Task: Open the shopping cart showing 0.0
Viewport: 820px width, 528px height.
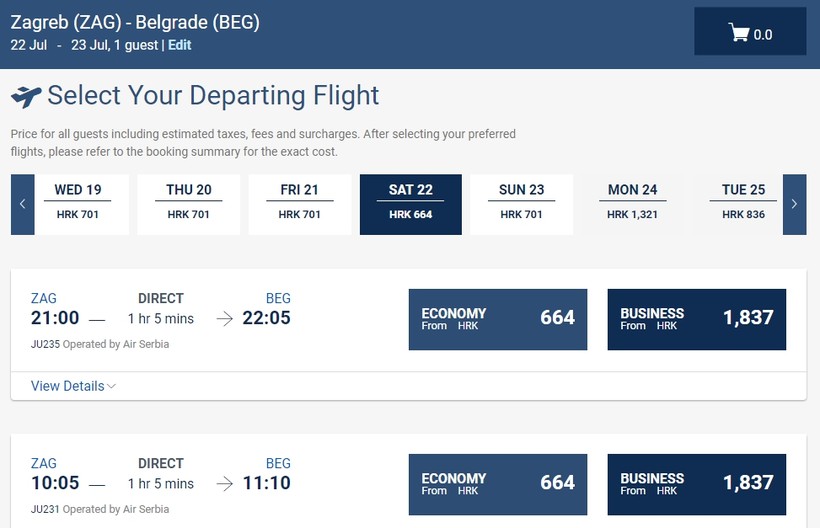Action: tap(751, 34)
